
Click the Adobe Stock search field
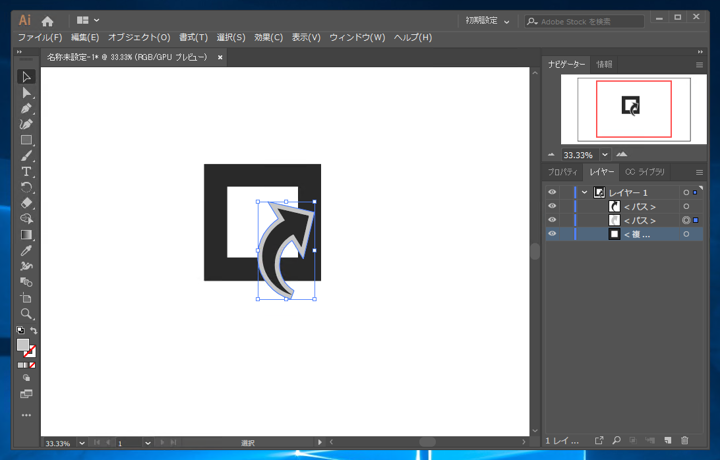(x=584, y=21)
